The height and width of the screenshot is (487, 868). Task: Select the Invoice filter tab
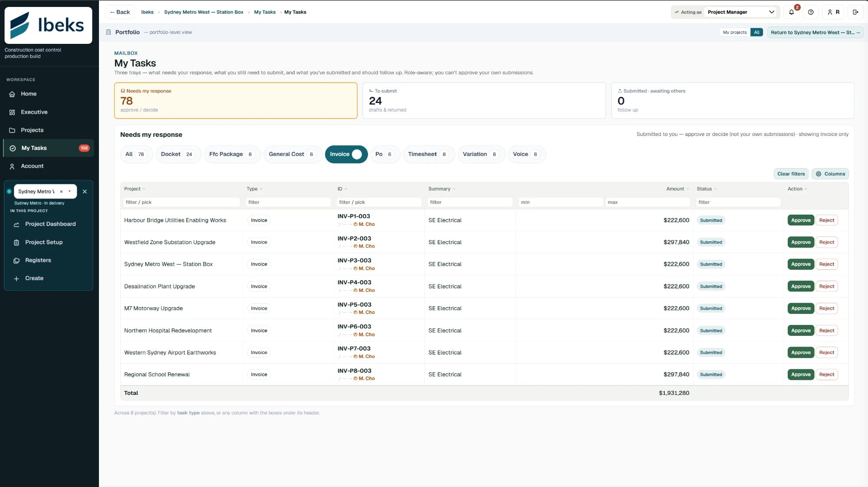click(x=346, y=154)
